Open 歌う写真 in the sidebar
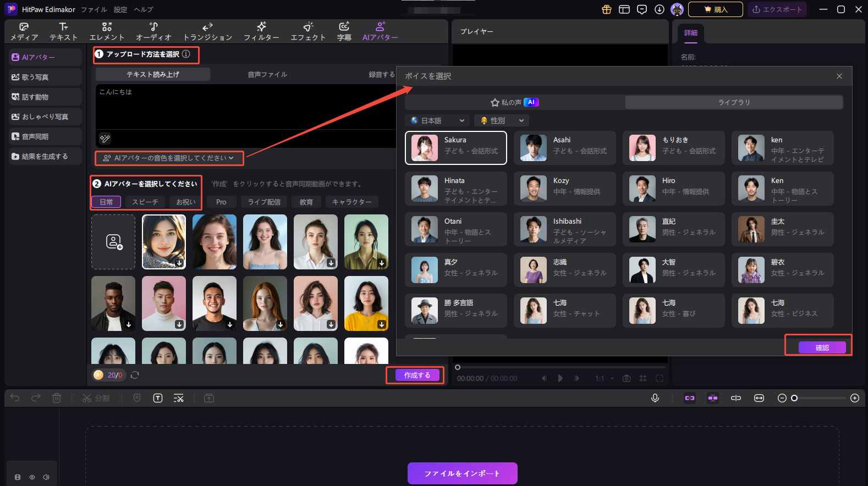 point(45,77)
